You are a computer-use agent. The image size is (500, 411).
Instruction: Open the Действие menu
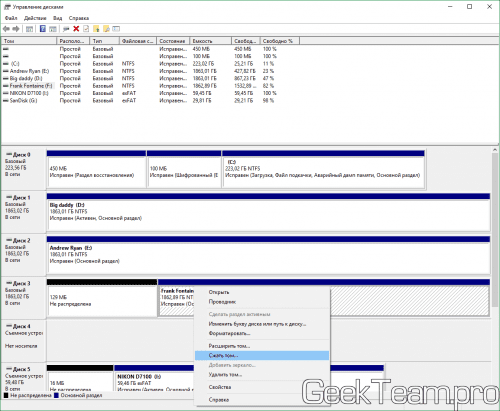pyautogui.click(x=35, y=18)
